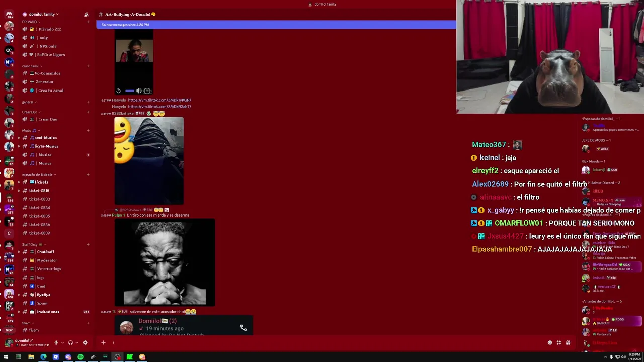Open Windows Start menu
644x362 pixels.
coord(6,357)
